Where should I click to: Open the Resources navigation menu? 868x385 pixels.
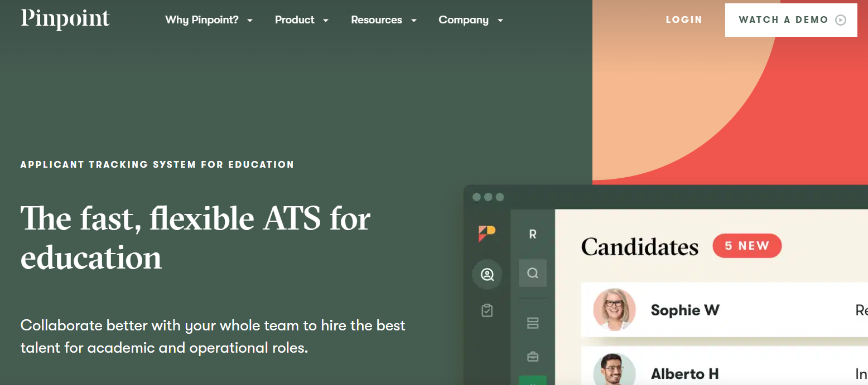tap(377, 20)
